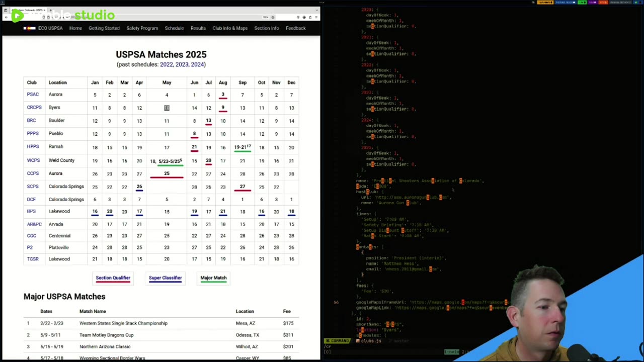
Task: Open the browser hamburger menu
Action: (315, 17)
